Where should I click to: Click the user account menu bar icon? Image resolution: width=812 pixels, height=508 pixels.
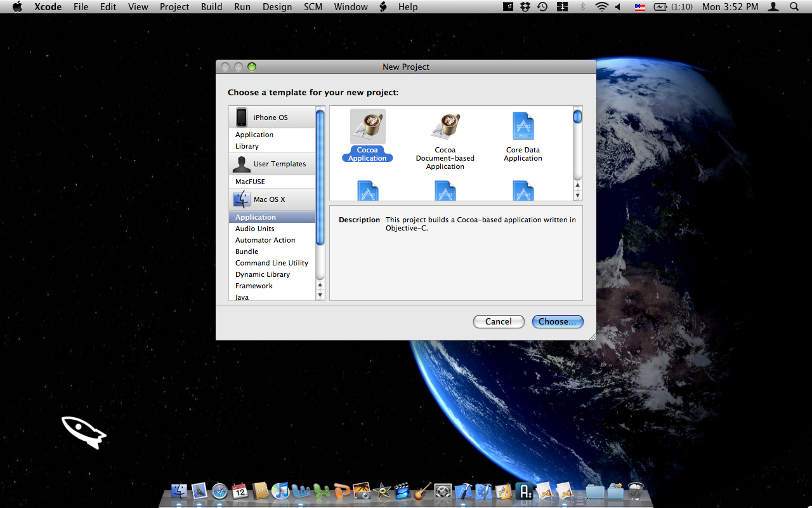[773, 7]
